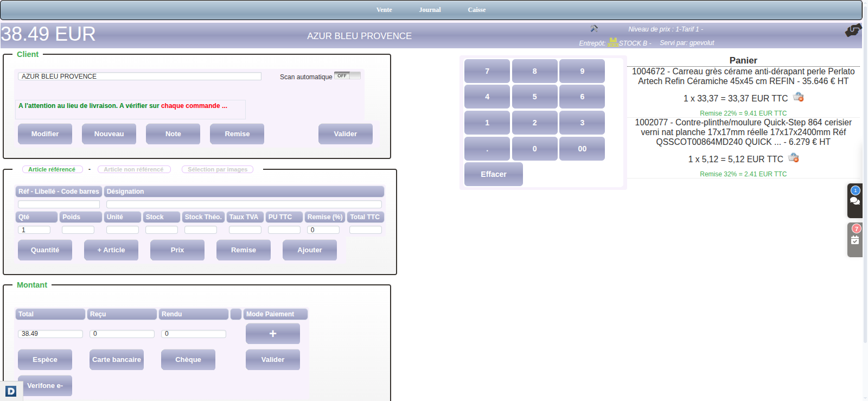The width and height of the screenshot is (868, 401).
Task: Click the Désignation input field
Action: click(244, 204)
